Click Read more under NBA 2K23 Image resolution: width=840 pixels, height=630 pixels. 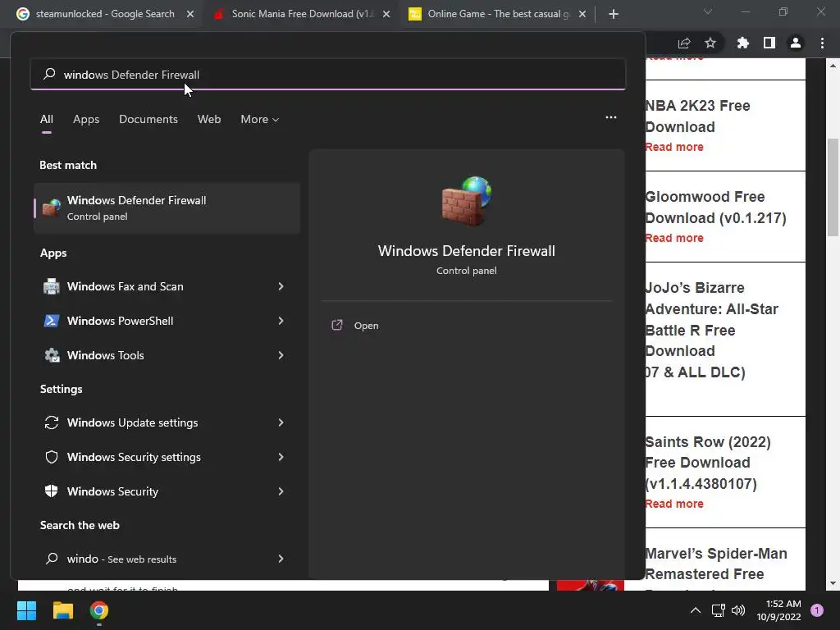pos(674,147)
